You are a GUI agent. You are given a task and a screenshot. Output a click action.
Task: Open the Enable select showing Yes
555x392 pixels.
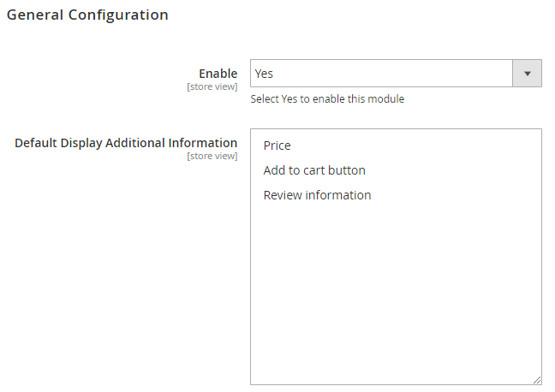point(381,74)
